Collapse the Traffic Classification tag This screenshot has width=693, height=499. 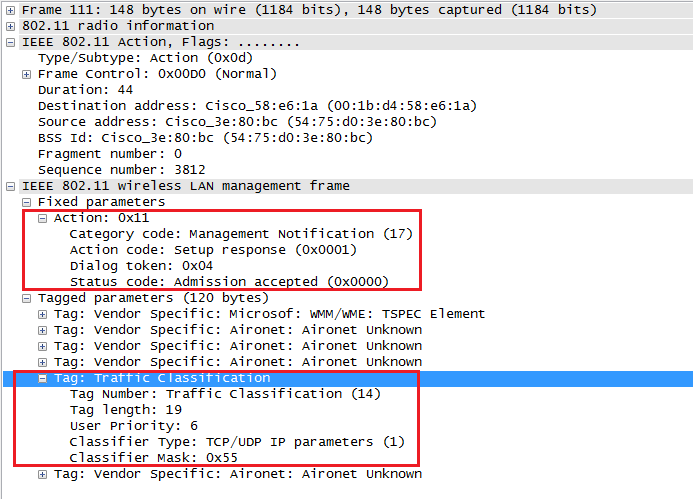coord(43,379)
